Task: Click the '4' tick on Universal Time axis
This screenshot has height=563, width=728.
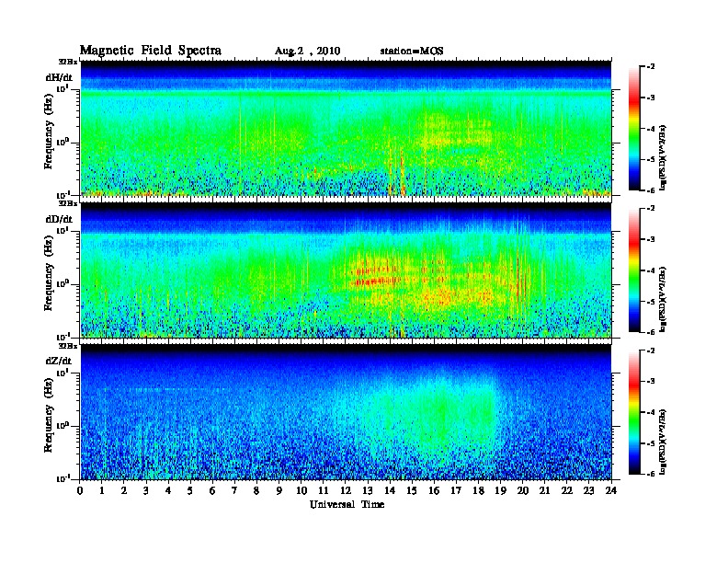Action: (x=168, y=490)
